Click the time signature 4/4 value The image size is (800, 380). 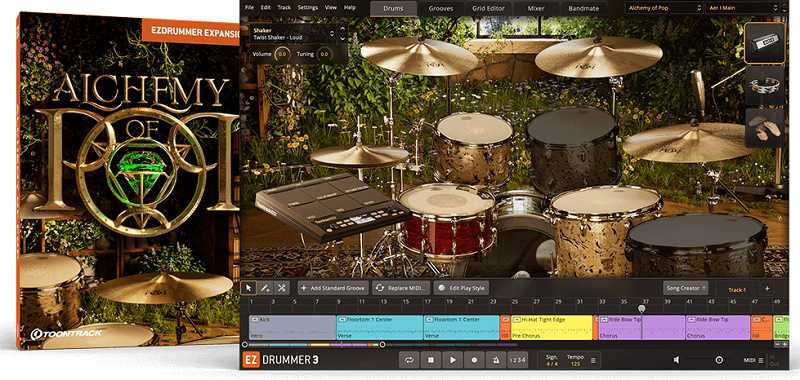pyautogui.click(x=552, y=364)
